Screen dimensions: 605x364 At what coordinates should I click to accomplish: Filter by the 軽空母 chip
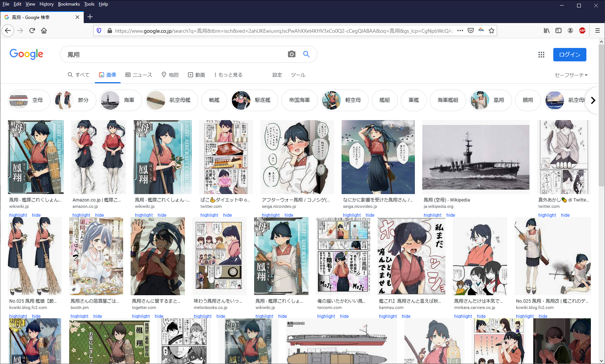(345, 100)
